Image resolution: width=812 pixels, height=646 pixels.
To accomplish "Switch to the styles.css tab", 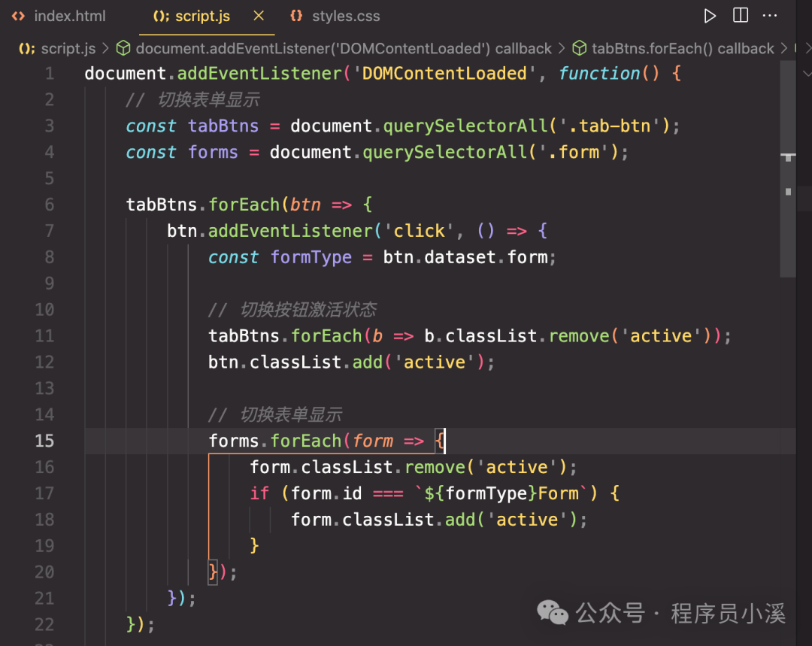I will point(346,16).
